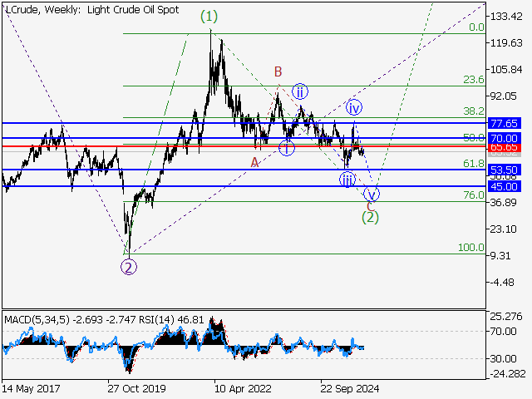Screen dimensions: 532x399
Task: Select the brown A wave label
Action: (x=254, y=162)
